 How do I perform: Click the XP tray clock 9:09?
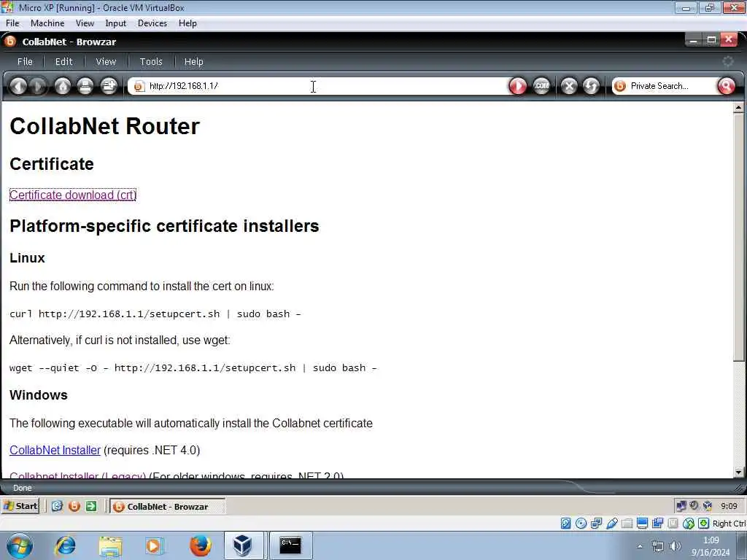click(729, 506)
